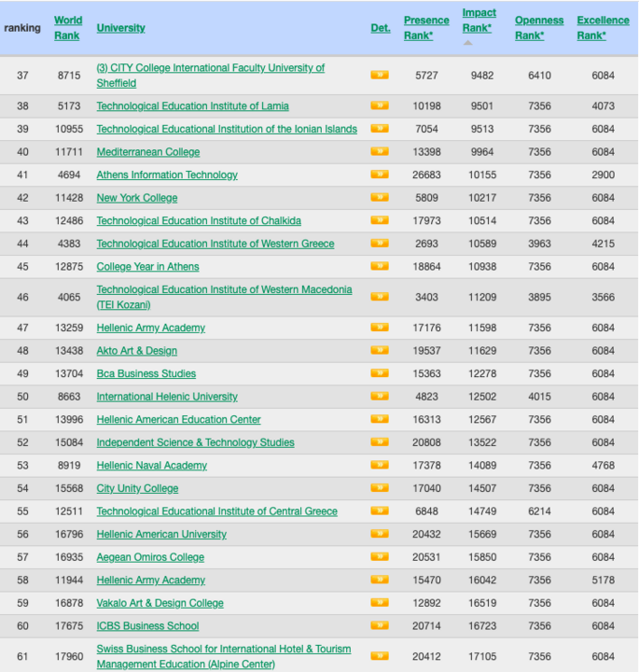Open Hellenic American Education Center link
639x672 pixels.
click(178, 420)
